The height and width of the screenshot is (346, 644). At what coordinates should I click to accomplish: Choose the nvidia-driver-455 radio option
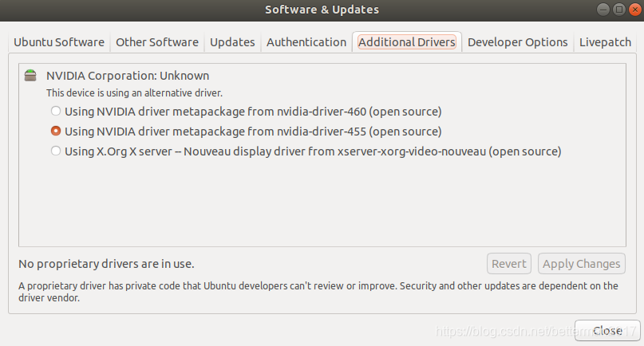click(x=56, y=131)
